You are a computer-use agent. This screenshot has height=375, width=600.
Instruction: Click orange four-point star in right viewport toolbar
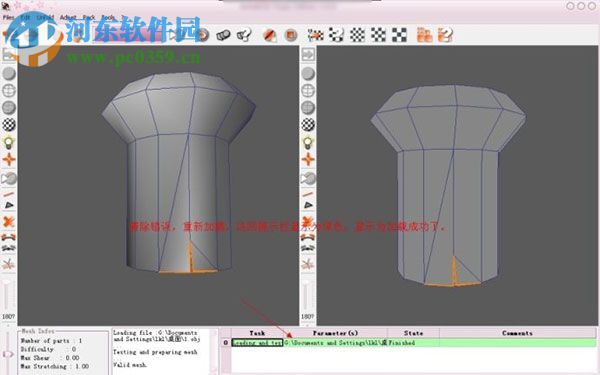click(308, 159)
